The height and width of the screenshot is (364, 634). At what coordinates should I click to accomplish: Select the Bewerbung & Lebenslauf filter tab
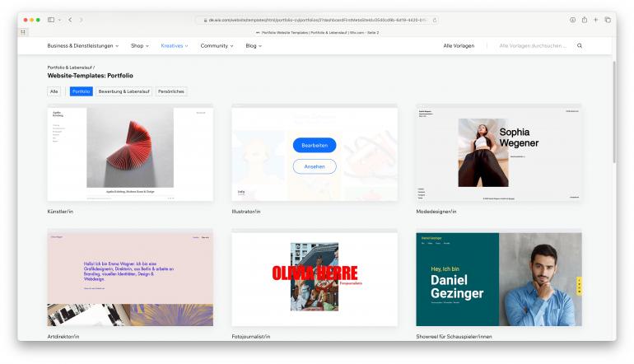click(x=124, y=91)
